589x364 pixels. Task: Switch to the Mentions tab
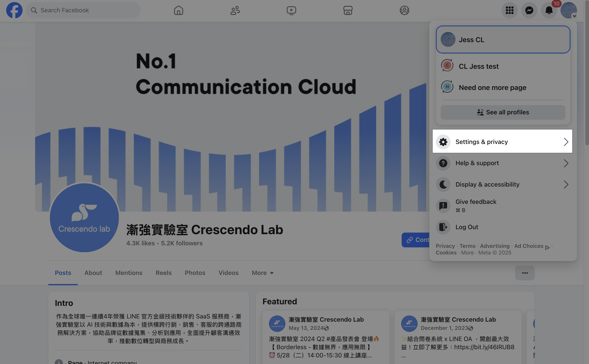tap(129, 273)
